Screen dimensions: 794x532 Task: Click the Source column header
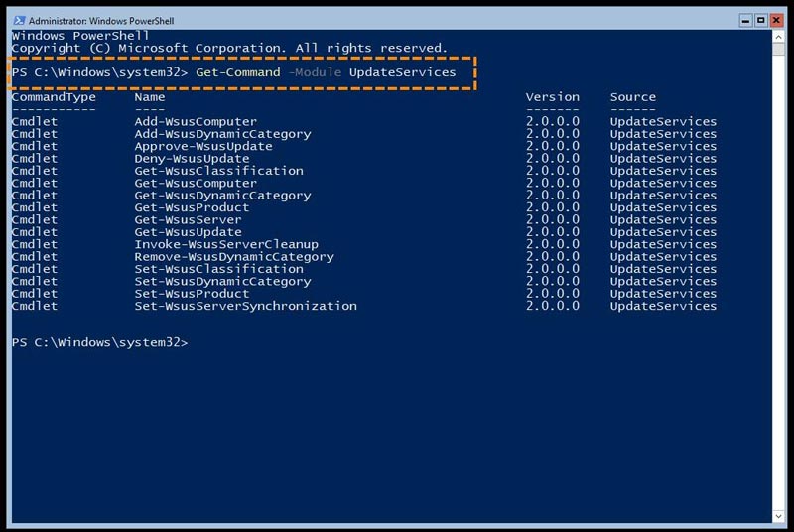click(x=633, y=97)
